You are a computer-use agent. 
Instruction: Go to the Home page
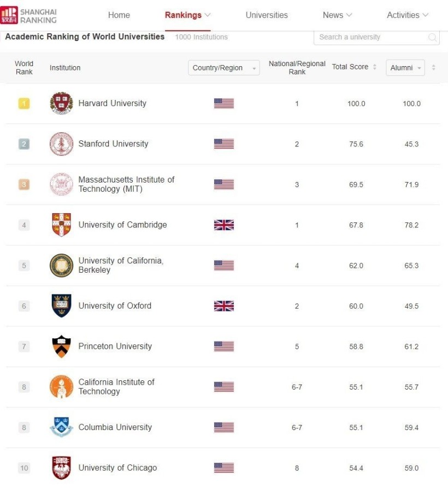tap(119, 15)
